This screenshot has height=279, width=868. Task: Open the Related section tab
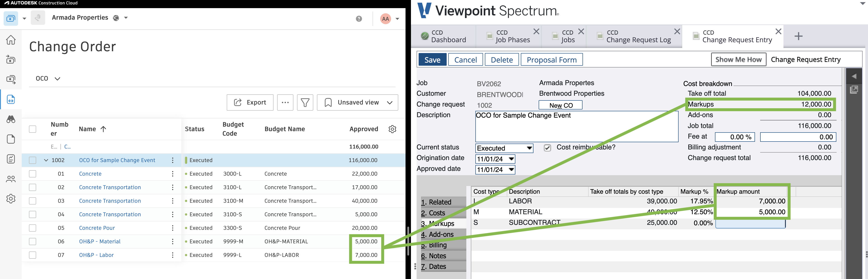(443, 202)
